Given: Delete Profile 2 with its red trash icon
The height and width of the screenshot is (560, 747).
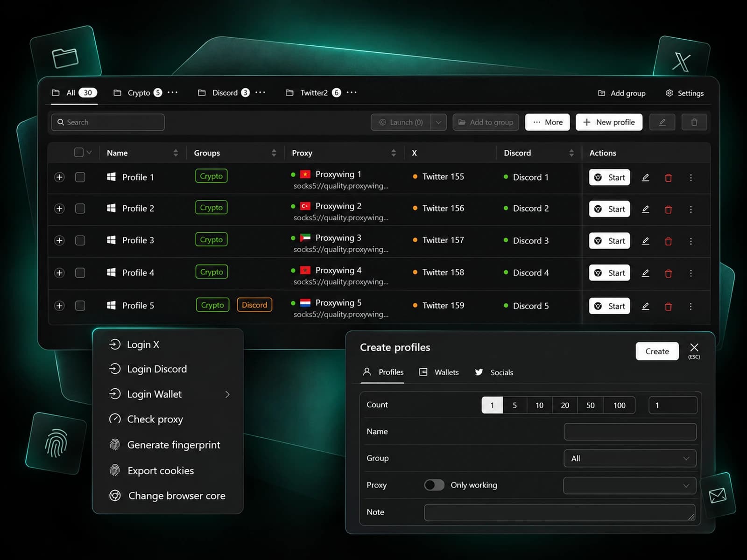Looking at the screenshot, I should tap(668, 210).
